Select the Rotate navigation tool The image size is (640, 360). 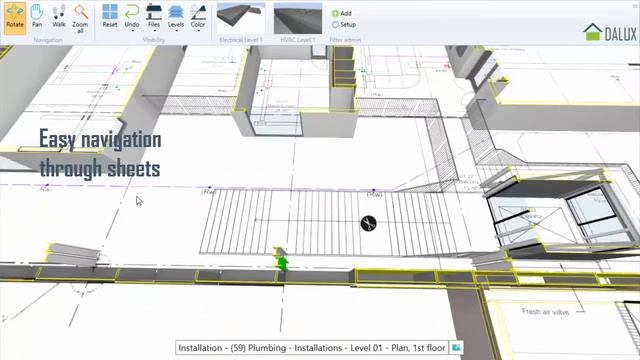[x=15, y=18]
